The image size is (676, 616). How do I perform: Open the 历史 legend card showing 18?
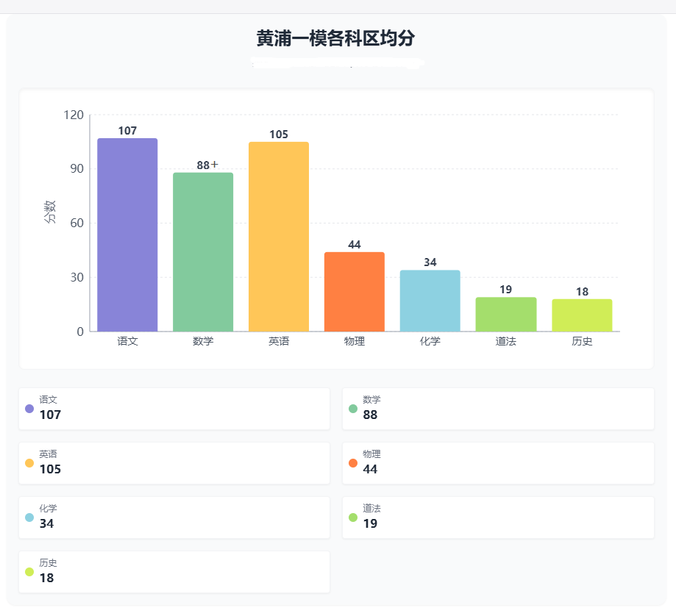(174, 572)
